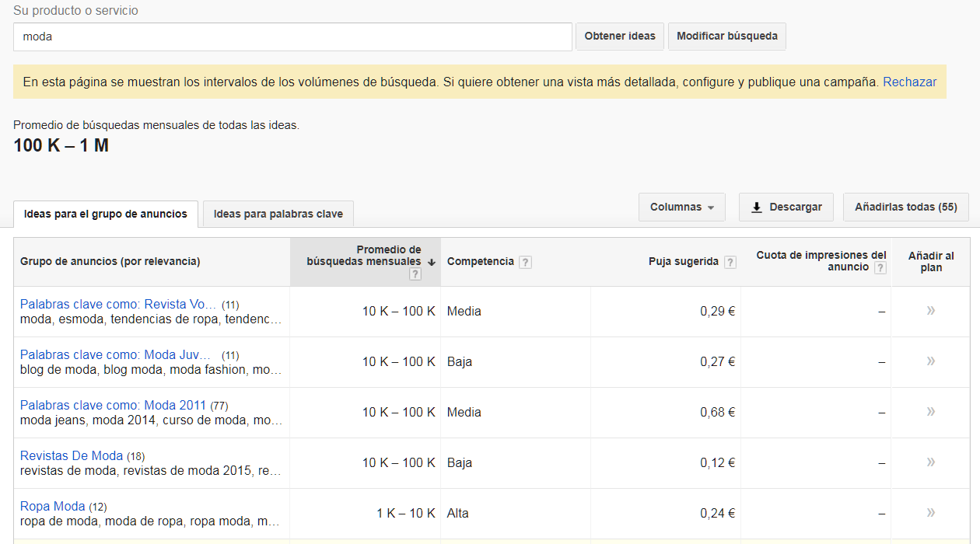The width and height of the screenshot is (980, 544).
Task: Click Añadirlas todas (55) button
Action: point(905,207)
